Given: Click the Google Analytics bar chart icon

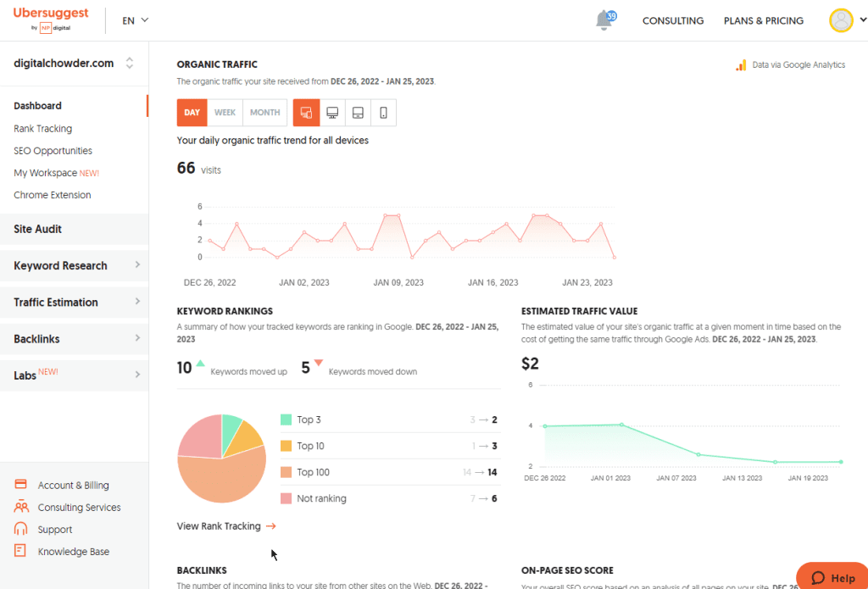Looking at the screenshot, I should click(741, 65).
